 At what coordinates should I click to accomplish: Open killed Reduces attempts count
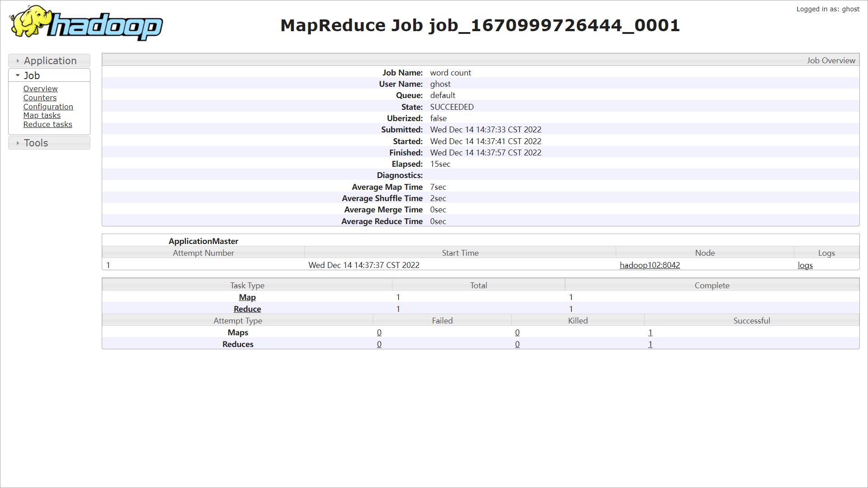pos(517,344)
